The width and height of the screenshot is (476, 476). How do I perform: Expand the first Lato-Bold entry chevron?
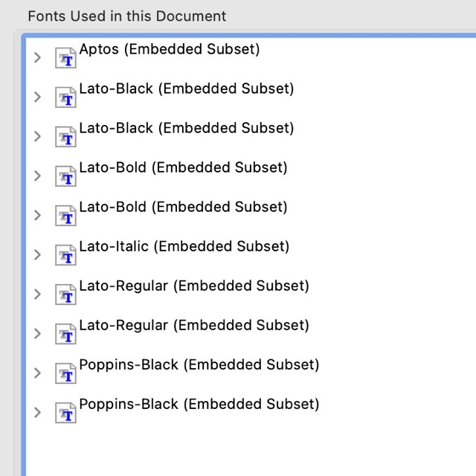pyautogui.click(x=37, y=176)
